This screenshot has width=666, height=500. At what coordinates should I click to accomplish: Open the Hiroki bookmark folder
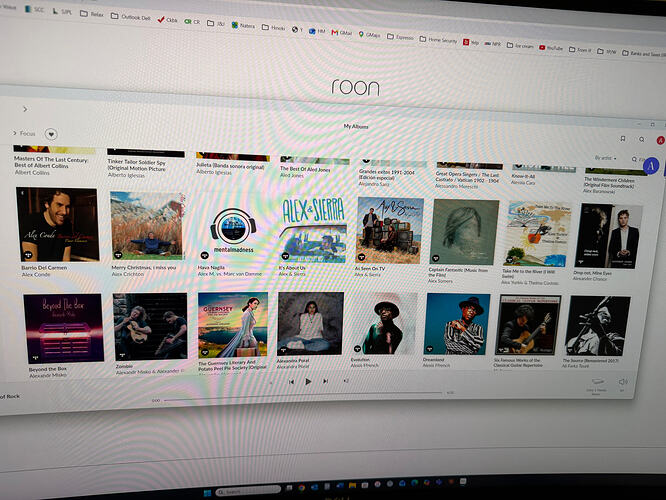pyautogui.click(x=274, y=27)
